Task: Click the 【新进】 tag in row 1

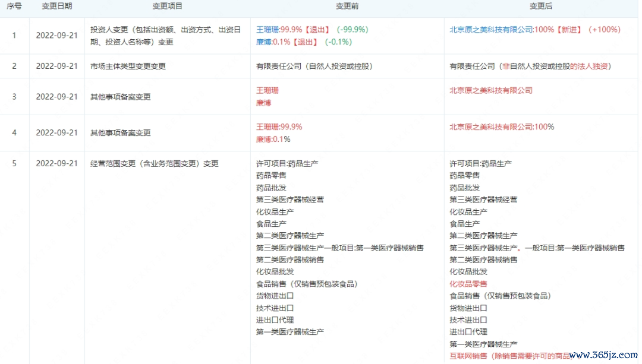Action: tap(569, 29)
